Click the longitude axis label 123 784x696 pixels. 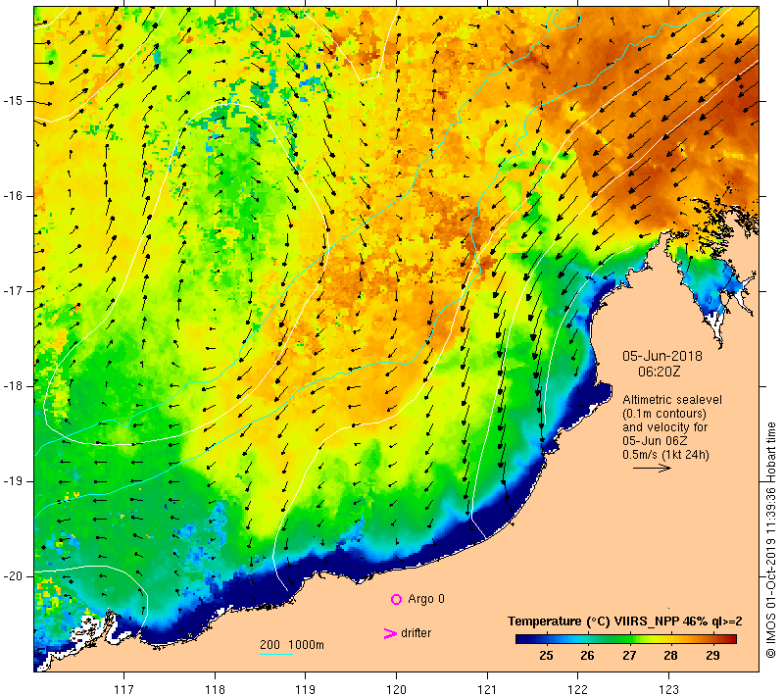pos(668,689)
